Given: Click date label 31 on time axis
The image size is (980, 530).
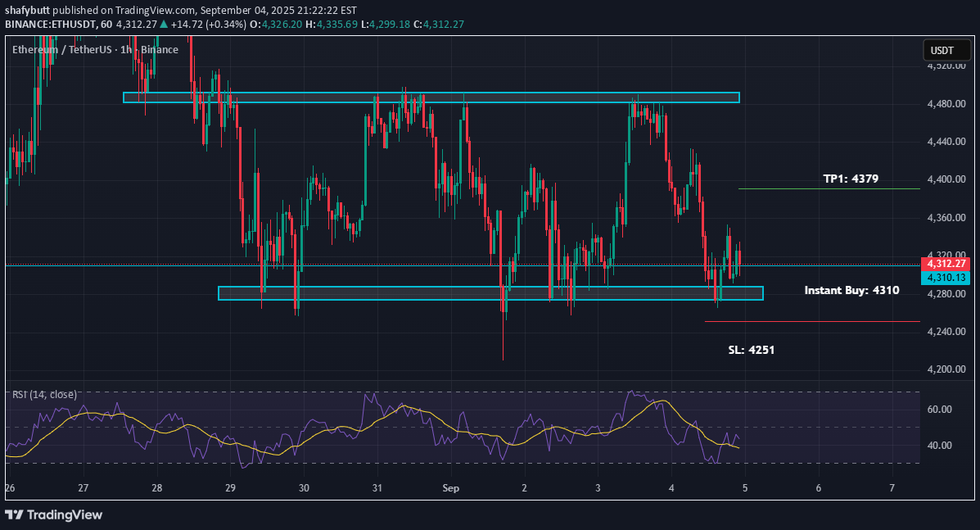Looking at the screenshot, I should 377,488.
